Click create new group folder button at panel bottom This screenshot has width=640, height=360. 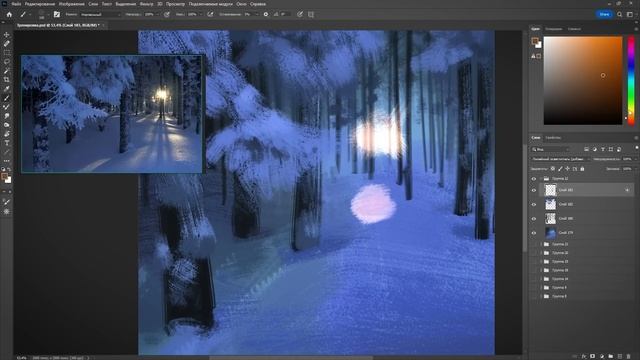tap(611, 356)
